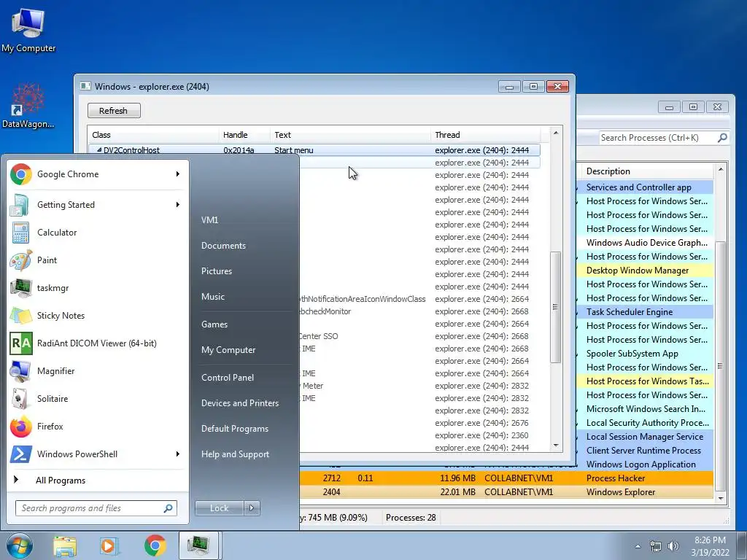Open VM1 user folder
Image resolution: width=747 pixels, height=560 pixels.
(x=209, y=220)
